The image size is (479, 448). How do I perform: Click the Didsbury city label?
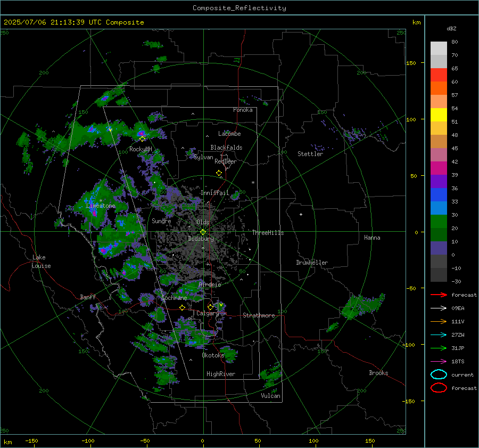201,239
